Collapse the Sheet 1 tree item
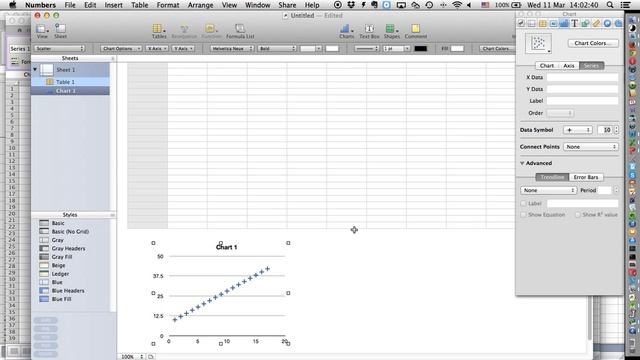Screen dimensions: 640x360 [x=35, y=69]
